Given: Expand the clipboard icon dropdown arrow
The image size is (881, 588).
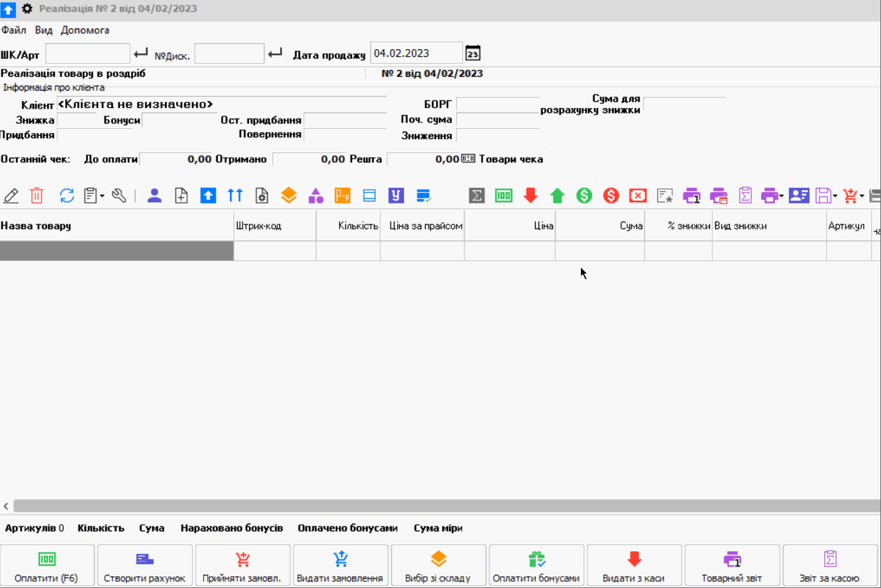Looking at the screenshot, I should click(103, 196).
